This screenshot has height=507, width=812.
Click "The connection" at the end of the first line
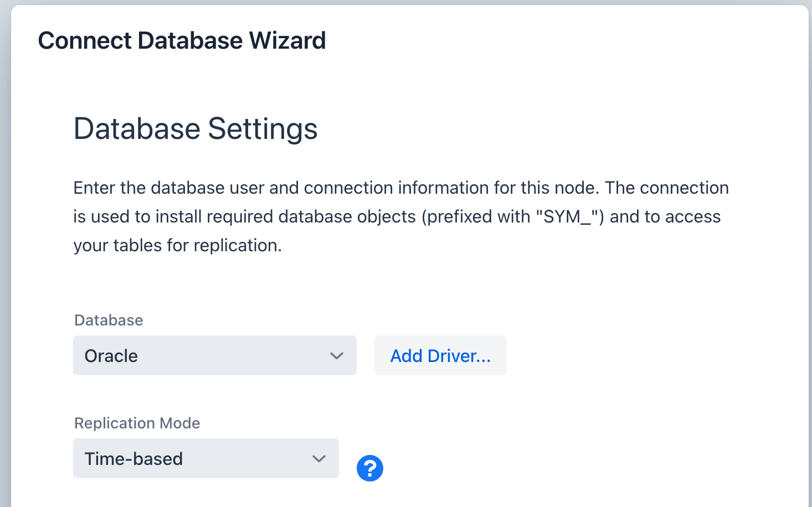click(666, 188)
